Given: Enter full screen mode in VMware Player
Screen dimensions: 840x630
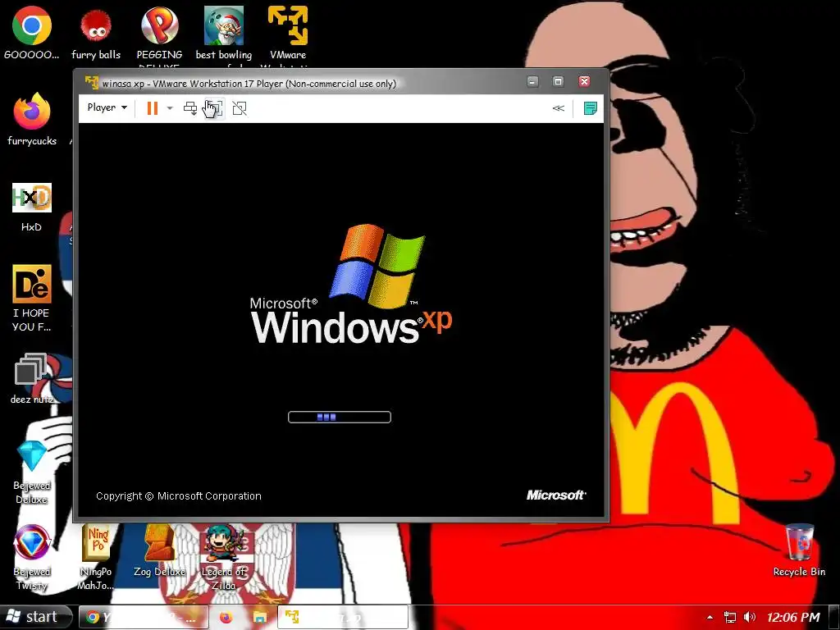Looking at the screenshot, I should [214, 108].
